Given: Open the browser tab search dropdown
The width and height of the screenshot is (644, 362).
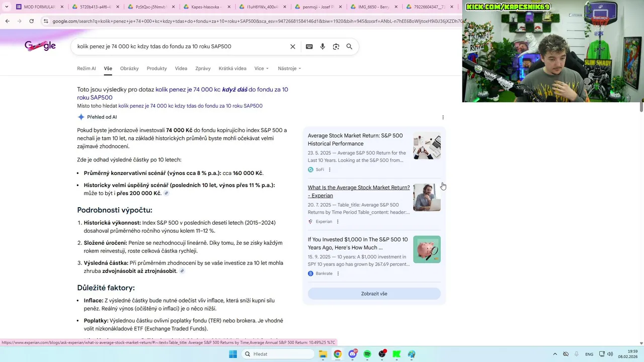Looking at the screenshot, I should point(7,7).
